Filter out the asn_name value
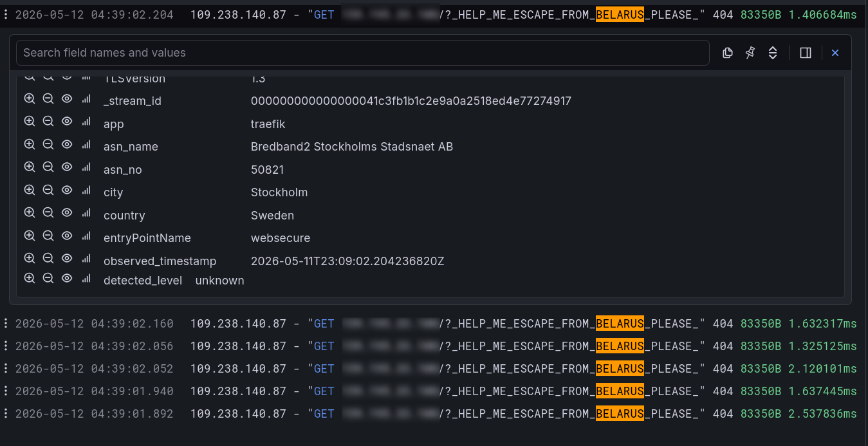The height and width of the screenshot is (446, 868). pos(48,144)
